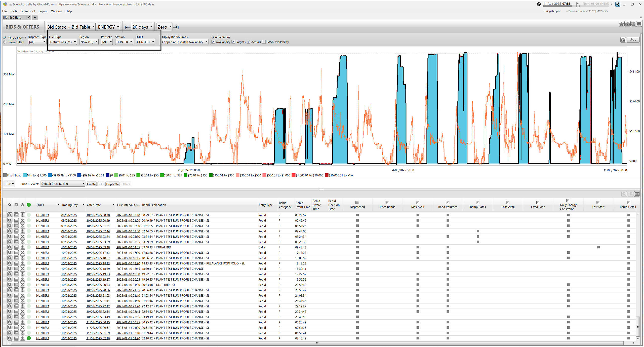644x347 pixels.
Task: Toggle the muted sound speaker icon
Action: 618,4
